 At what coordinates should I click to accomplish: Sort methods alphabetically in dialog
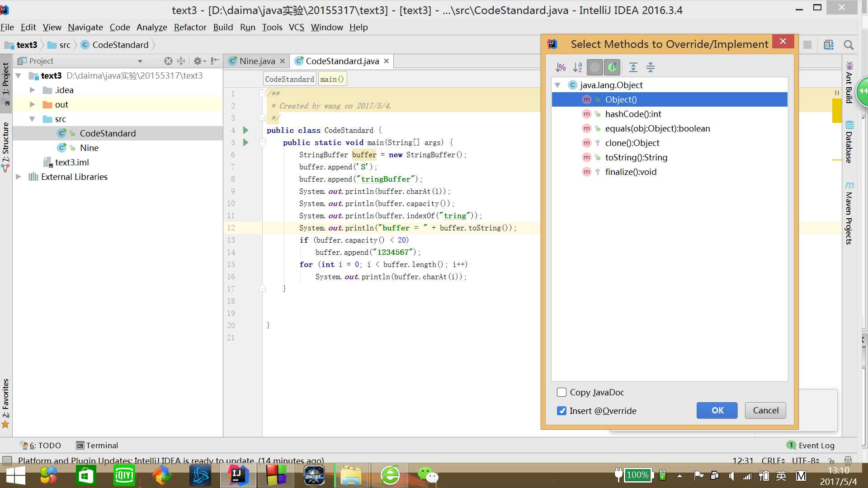click(578, 67)
